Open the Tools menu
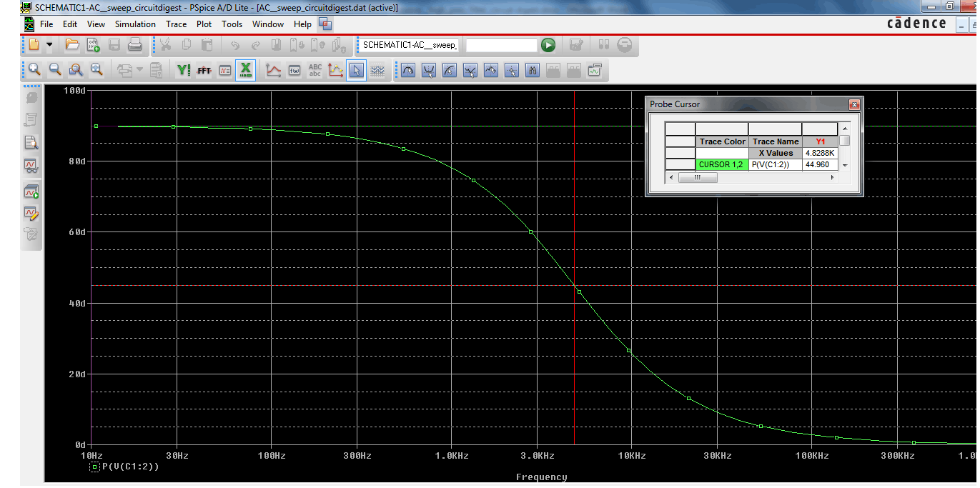The width and height of the screenshot is (980, 488). pyautogui.click(x=232, y=24)
